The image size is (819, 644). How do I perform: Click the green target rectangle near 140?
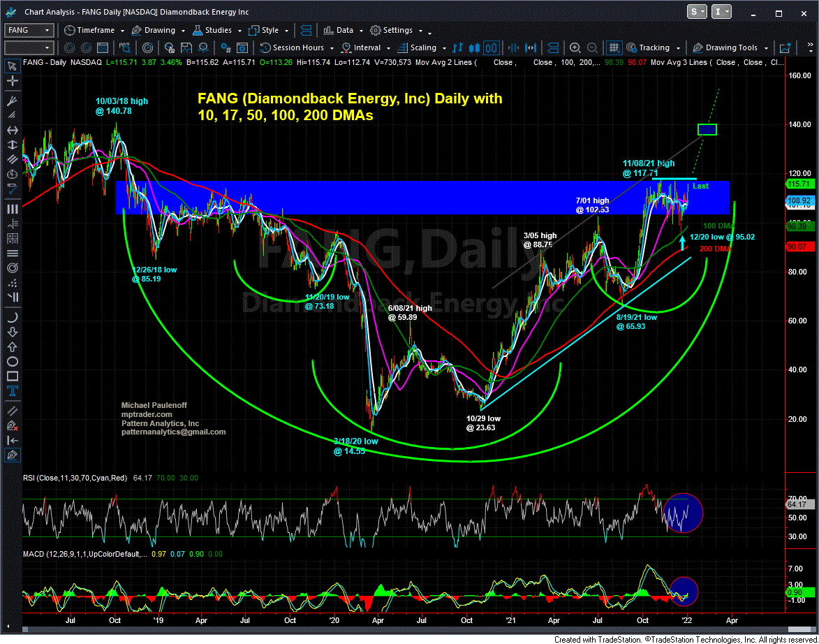(x=707, y=129)
